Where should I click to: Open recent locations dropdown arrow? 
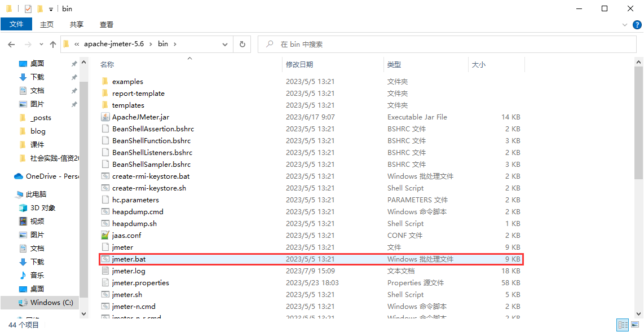41,44
